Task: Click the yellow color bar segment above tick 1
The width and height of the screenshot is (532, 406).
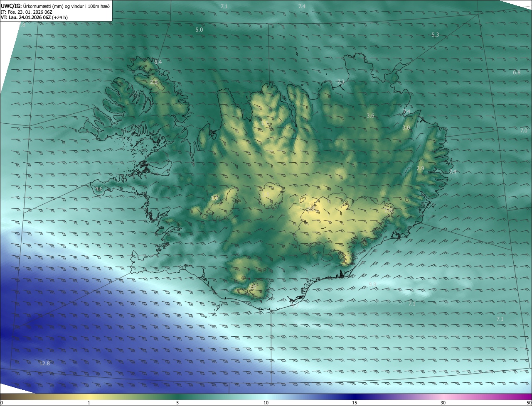Action: point(89,396)
